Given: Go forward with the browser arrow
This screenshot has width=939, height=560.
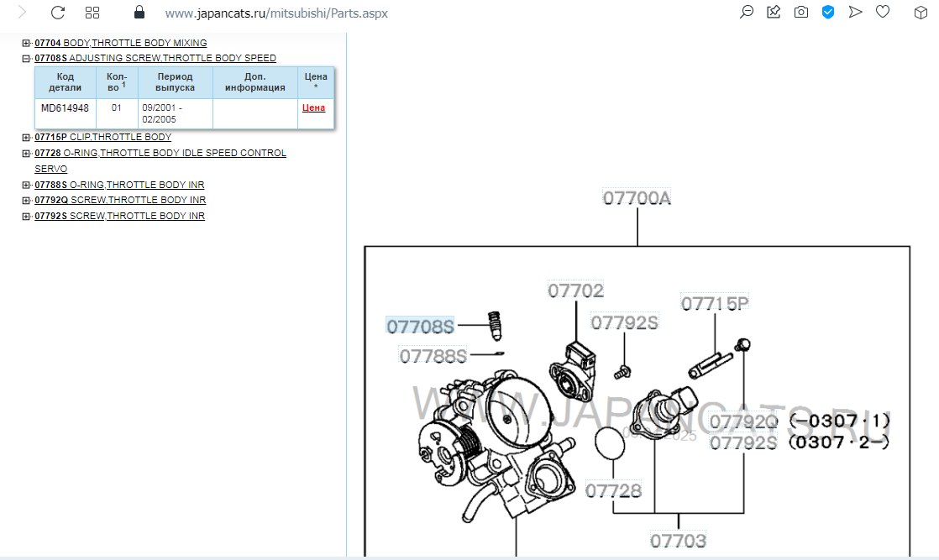Looking at the screenshot, I should coord(22,13).
